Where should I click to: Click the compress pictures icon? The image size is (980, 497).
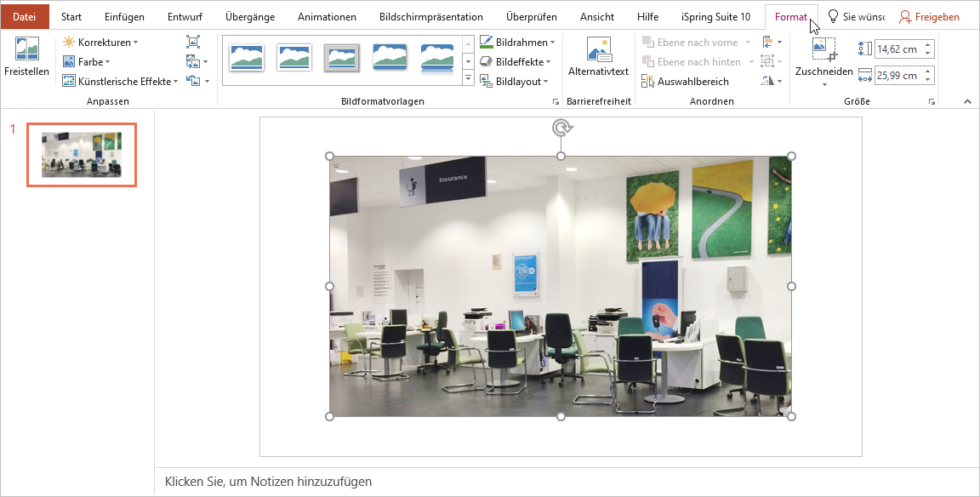(x=192, y=42)
